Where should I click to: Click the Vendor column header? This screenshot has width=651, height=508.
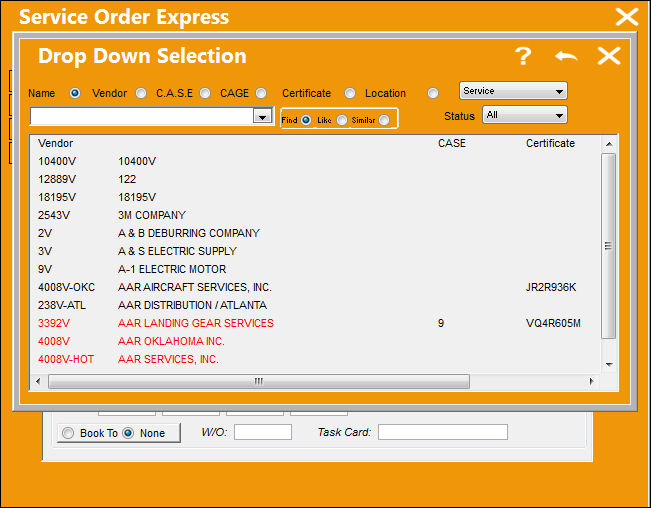pos(55,143)
